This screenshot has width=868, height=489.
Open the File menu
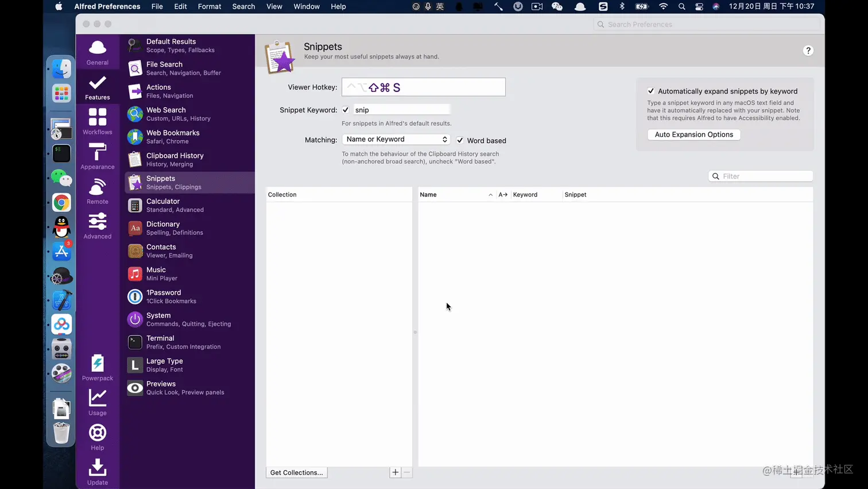point(157,6)
